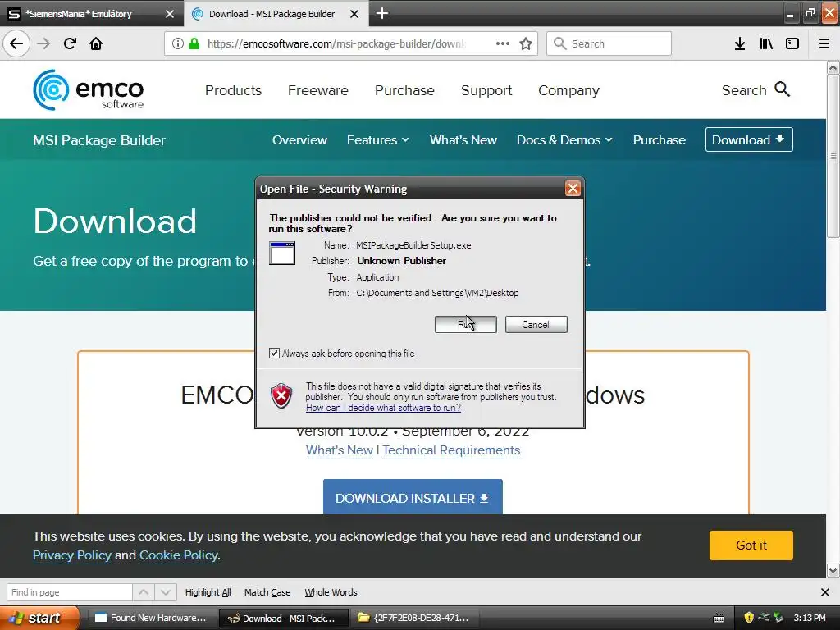The height and width of the screenshot is (630, 840).
Task: Open the Freeware menu
Action: [x=317, y=90]
